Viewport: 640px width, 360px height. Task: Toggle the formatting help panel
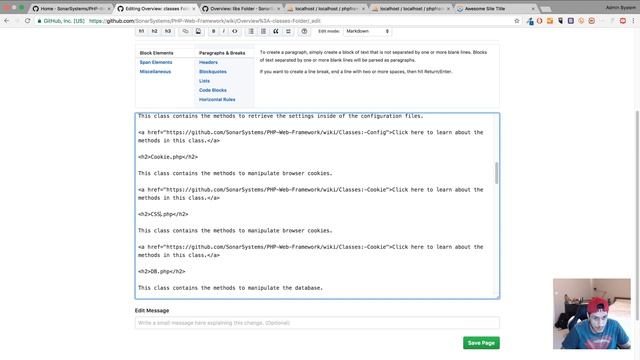[x=304, y=31]
